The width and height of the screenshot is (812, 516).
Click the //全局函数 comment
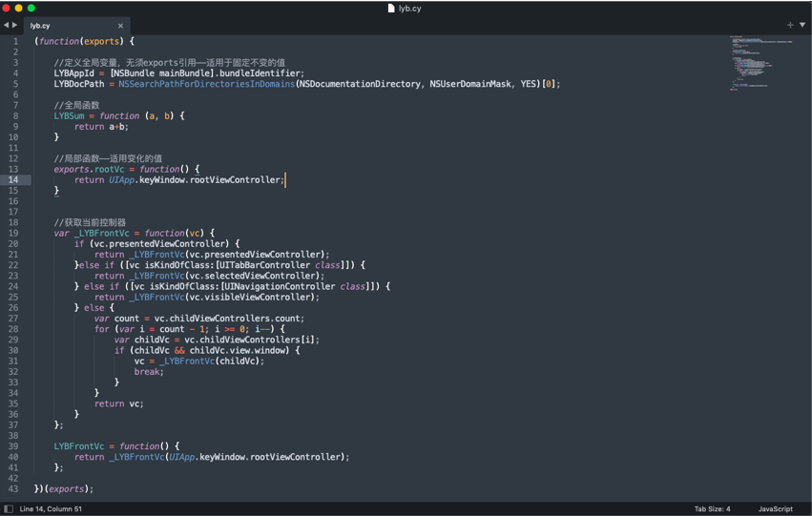(76, 105)
